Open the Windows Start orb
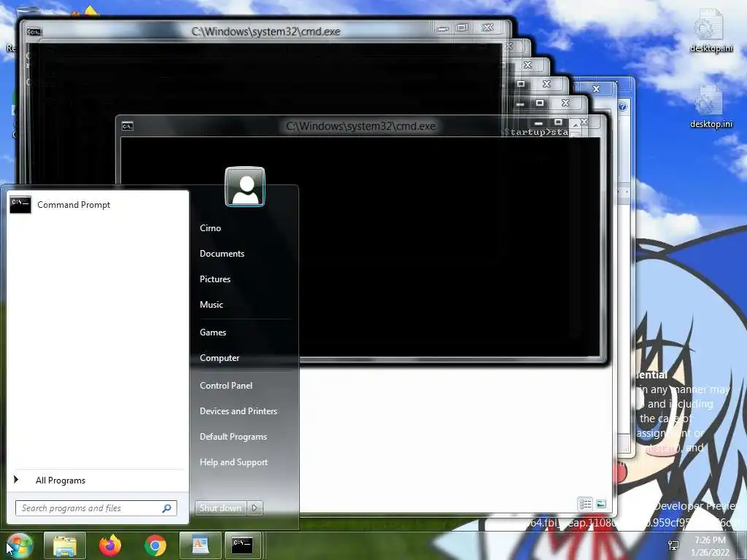This screenshot has width=747, height=560. (x=19, y=545)
